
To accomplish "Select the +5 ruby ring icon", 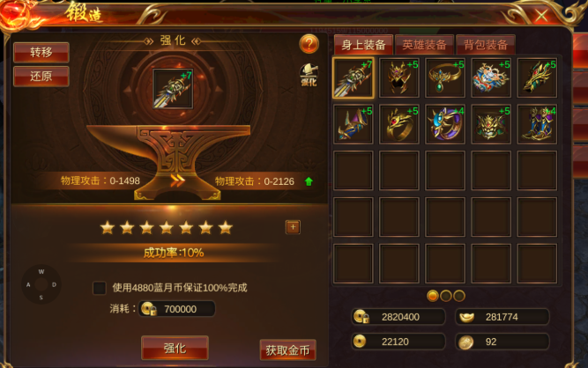I will (399, 124).
